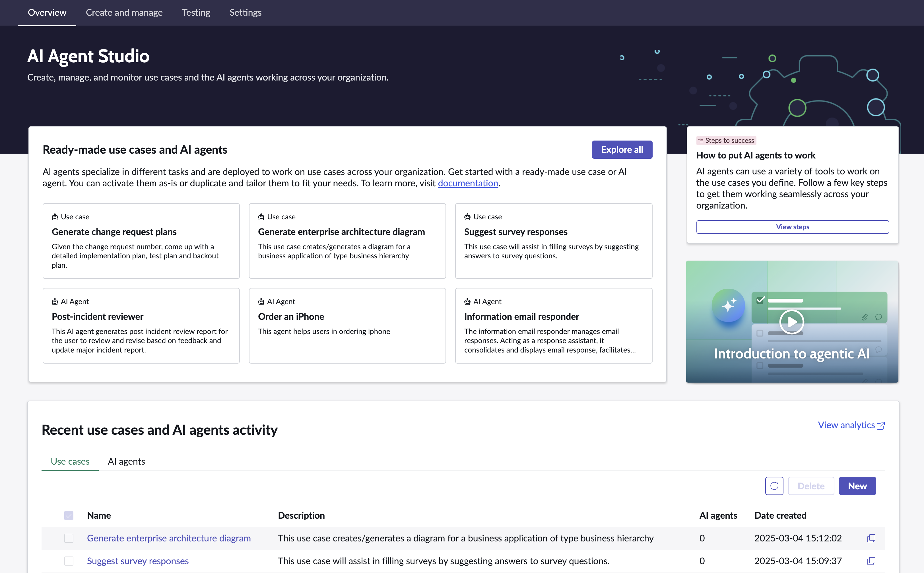Click robot icon on Suggest survey responses card
The image size is (924, 573).
click(467, 217)
